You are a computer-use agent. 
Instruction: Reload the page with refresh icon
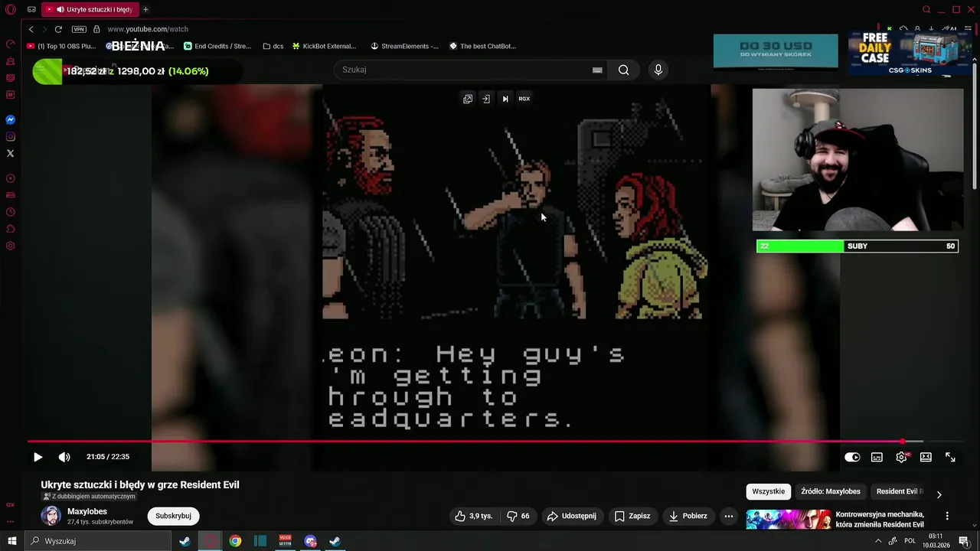(x=58, y=29)
